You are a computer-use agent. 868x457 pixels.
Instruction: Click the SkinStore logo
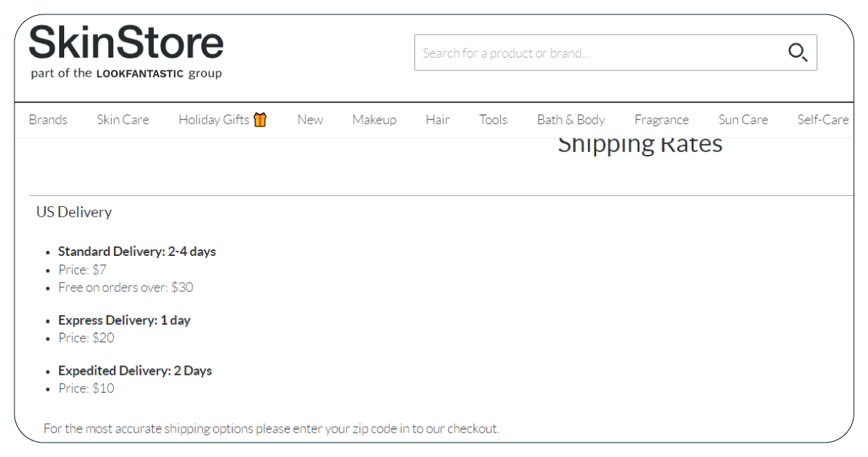pyautogui.click(x=126, y=42)
